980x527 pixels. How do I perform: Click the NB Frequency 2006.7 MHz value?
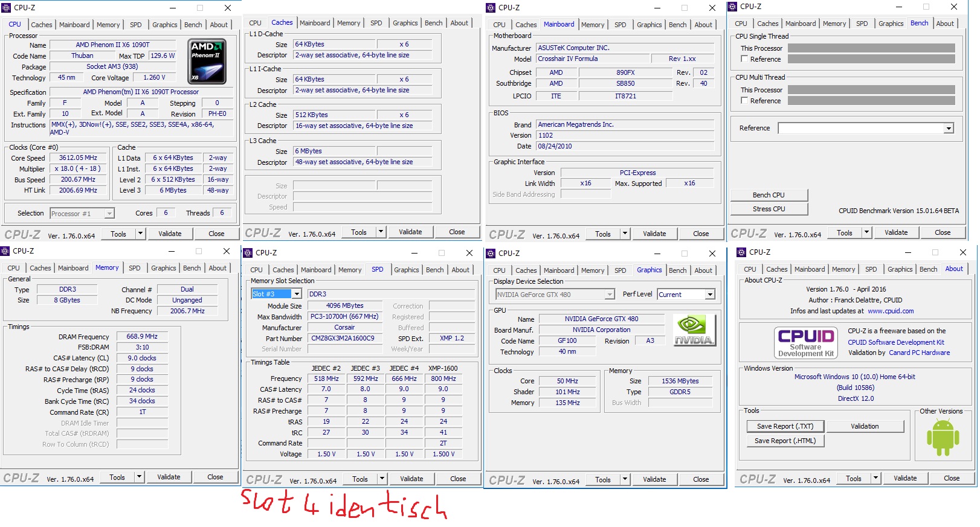click(x=187, y=311)
